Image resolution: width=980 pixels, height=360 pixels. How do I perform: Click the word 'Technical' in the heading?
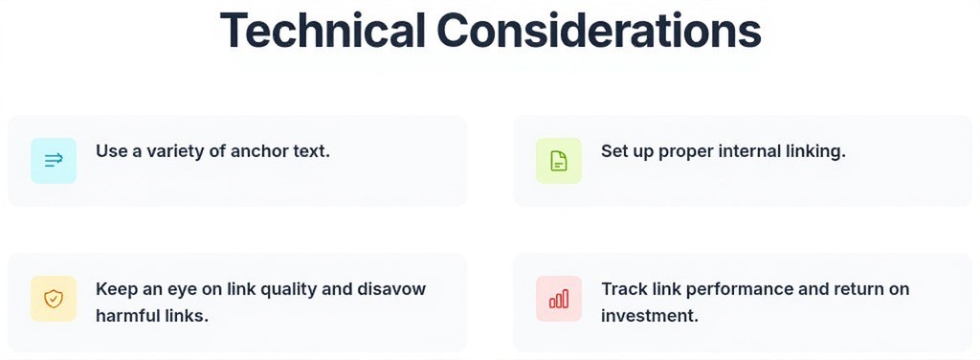point(323,30)
